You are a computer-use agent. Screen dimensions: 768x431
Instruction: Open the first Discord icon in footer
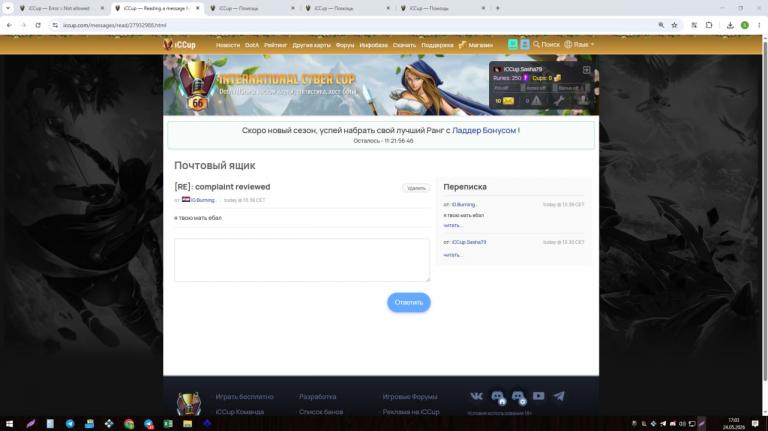[498, 397]
